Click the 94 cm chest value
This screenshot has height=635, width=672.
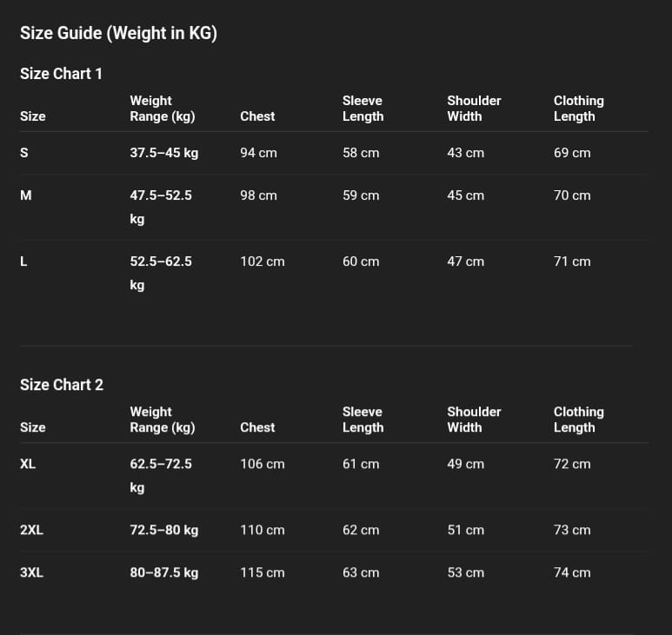[x=258, y=153]
